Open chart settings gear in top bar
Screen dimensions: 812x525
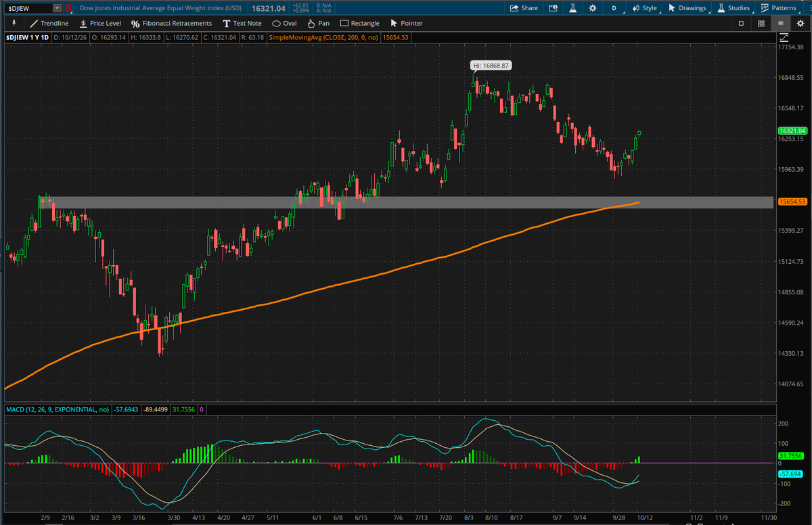pos(593,8)
